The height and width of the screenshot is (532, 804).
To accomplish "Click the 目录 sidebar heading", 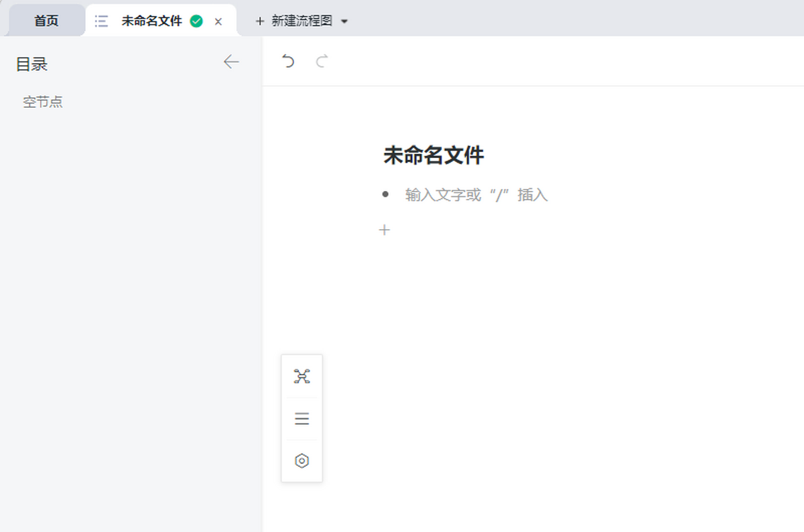I will click(31, 64).
